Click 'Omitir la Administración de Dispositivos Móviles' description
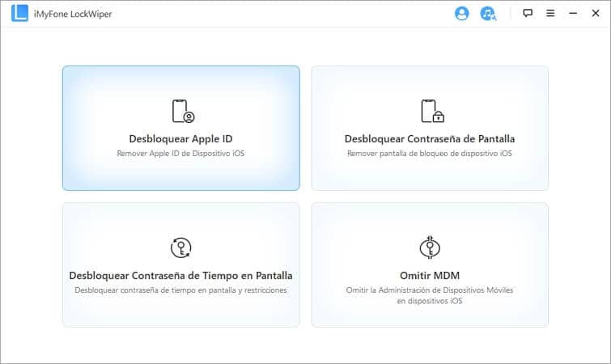Screen dimensions: 611x364 pyautogui.click(x=430, y=295)
